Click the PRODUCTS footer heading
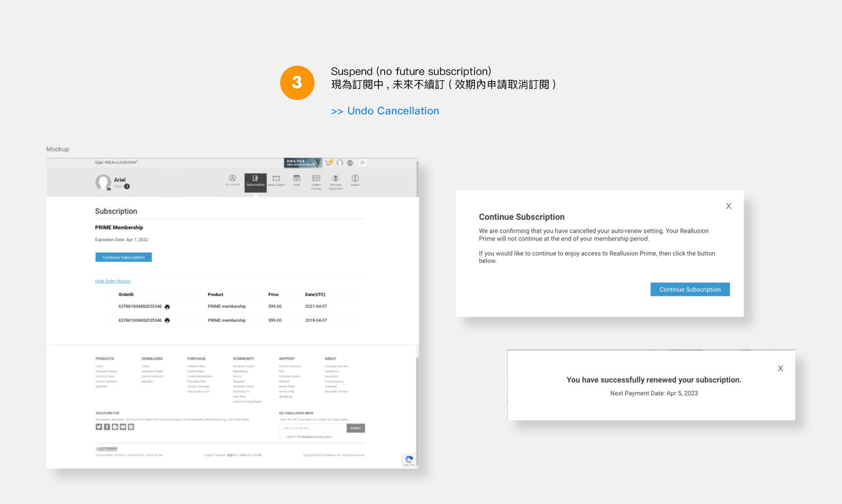The height and width of the screenshot is (504, 842). click(x=104, y=358)
